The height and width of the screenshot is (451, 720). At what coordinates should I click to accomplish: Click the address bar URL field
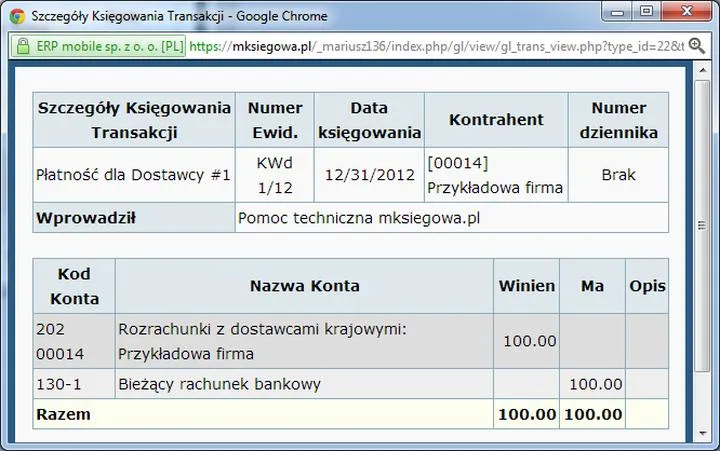[436, 46]
